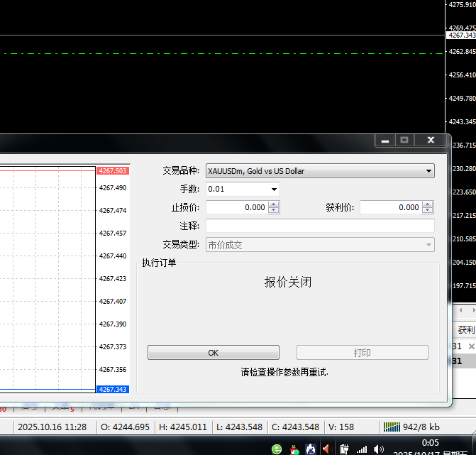Click the red 4267.503 ask price label
This screenshot has width=476, height=455.
[113, 170]
